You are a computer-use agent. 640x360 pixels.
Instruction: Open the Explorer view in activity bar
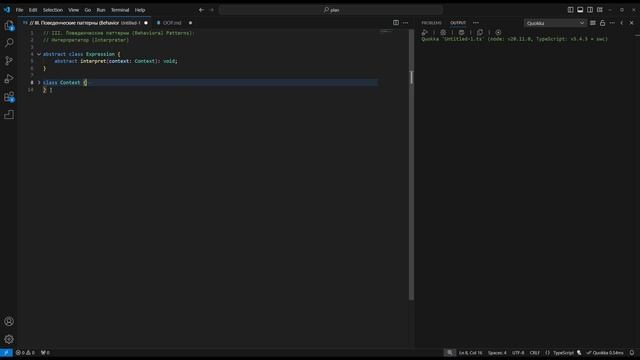(x=9, y=26)
